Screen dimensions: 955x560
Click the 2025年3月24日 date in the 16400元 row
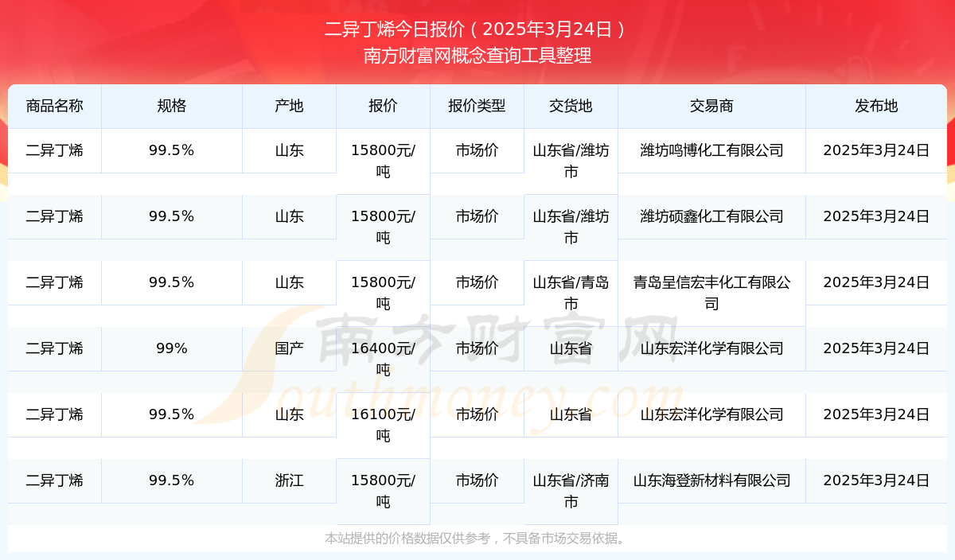click(876, 348)
